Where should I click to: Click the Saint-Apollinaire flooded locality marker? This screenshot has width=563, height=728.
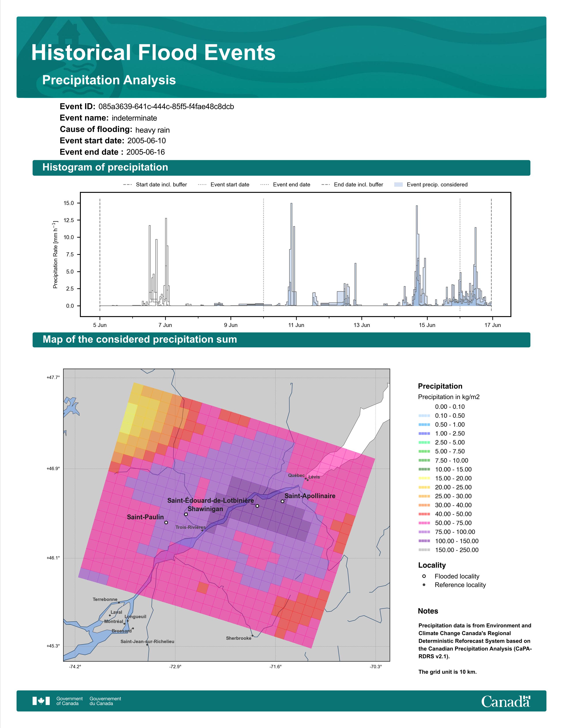click(283, 501)
